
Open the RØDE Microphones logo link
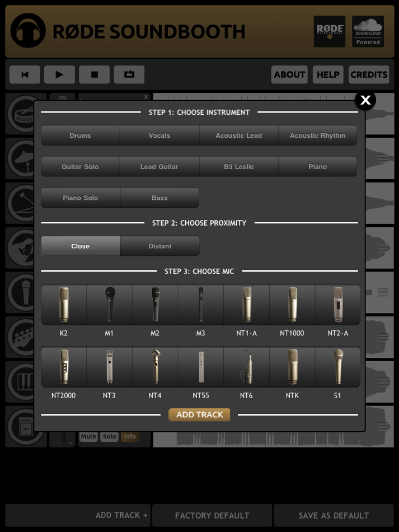click(x=330, y=31)
